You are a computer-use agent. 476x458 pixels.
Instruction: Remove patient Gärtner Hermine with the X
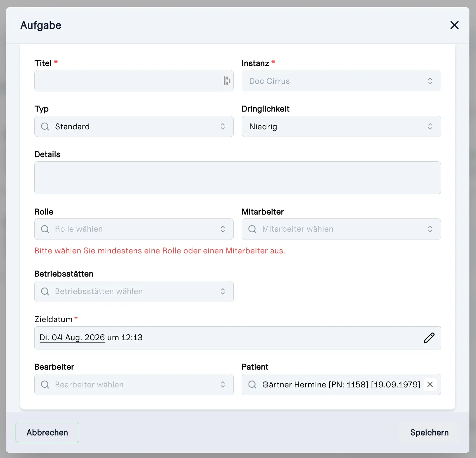(x=430, y=384)
